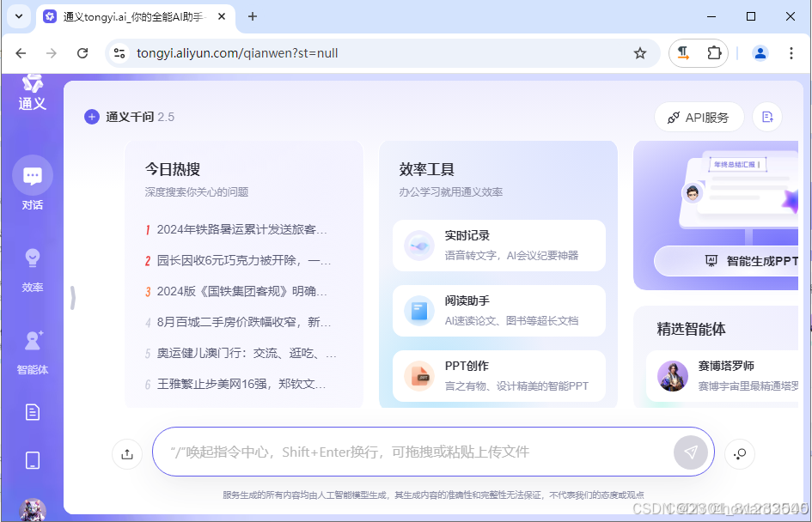812x522 pixels.
Task: Open the 效率 lightbulb section
Action: [32, 270]
